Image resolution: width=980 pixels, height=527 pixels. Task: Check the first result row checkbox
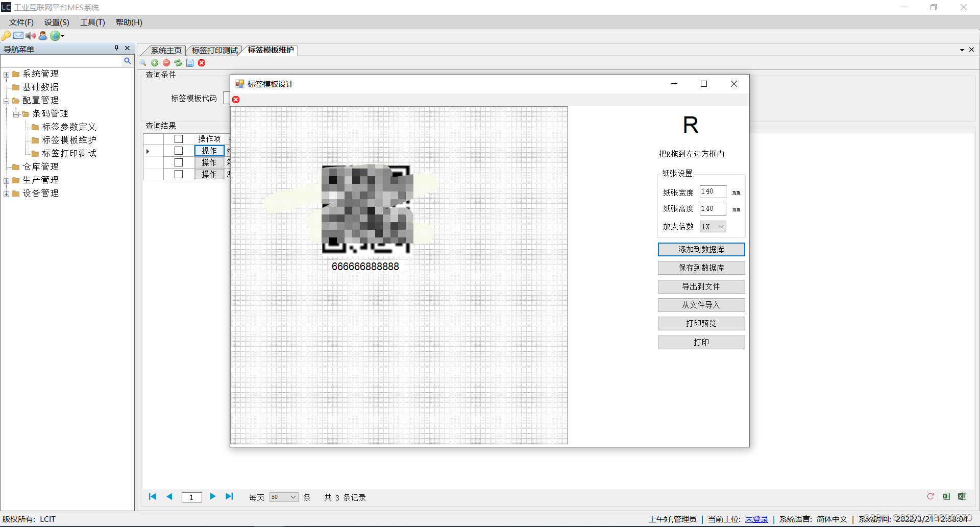click(x=179, y=151)
